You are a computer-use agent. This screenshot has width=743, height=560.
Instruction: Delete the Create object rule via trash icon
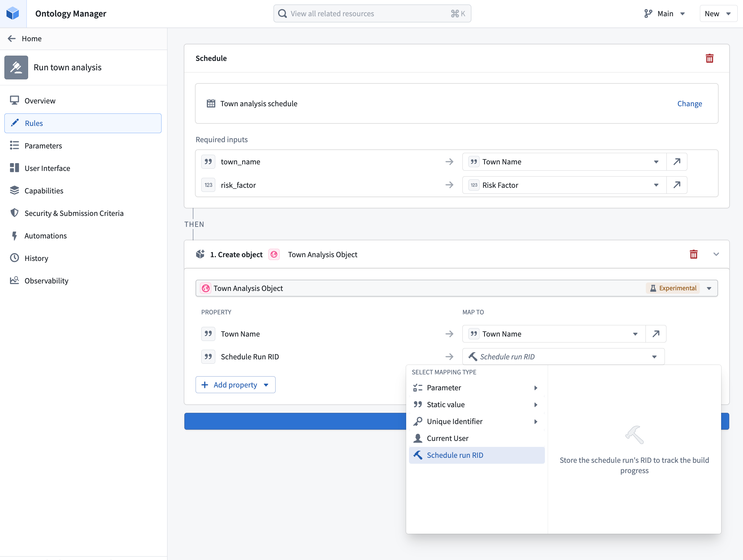tap(693, 254)
